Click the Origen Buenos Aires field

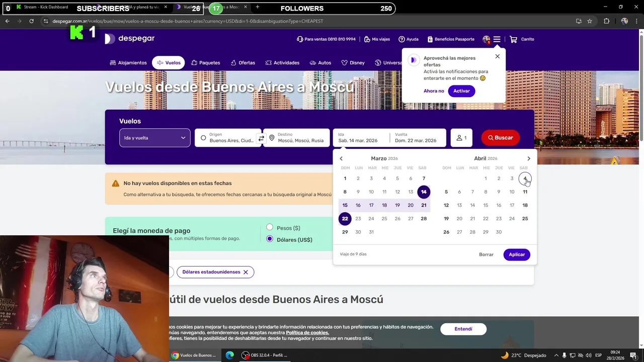tap(228, 138)
